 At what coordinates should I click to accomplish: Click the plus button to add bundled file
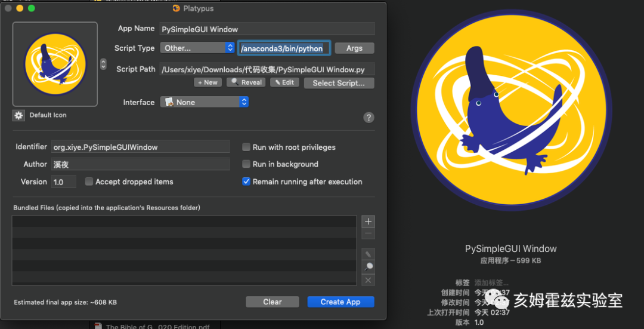(368, 222)
